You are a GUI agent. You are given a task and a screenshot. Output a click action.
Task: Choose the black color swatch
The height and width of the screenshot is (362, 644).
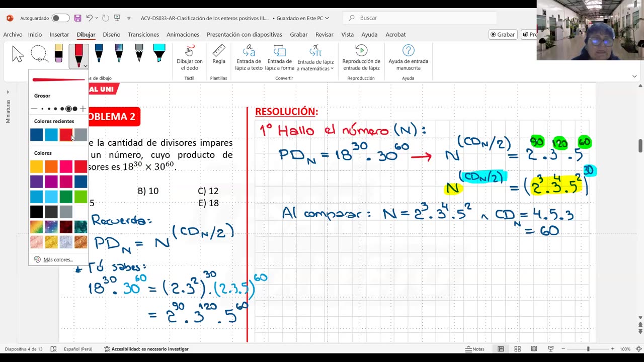pyautogui.click(x=36, y=212)
